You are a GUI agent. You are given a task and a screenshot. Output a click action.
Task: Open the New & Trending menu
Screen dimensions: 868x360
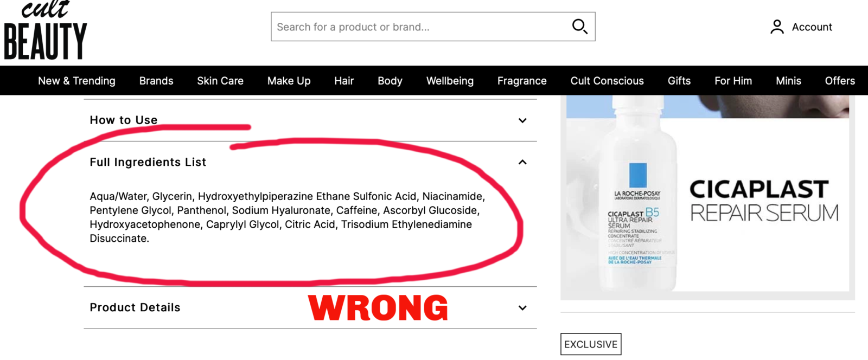[x=76, y=81]
